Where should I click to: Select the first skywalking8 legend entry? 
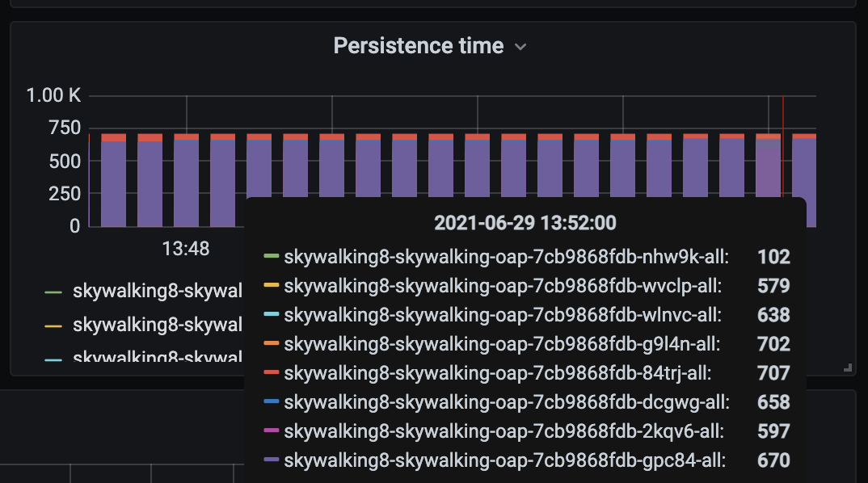[158, 291]
